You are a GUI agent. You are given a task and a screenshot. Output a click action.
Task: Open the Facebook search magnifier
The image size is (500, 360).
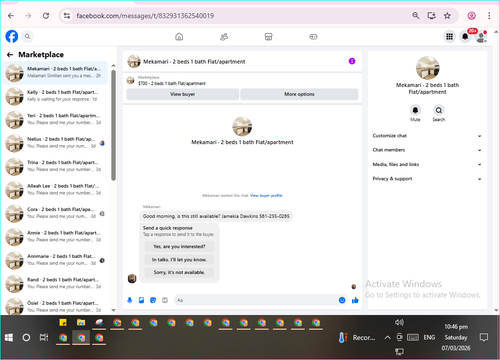(28, 36)
